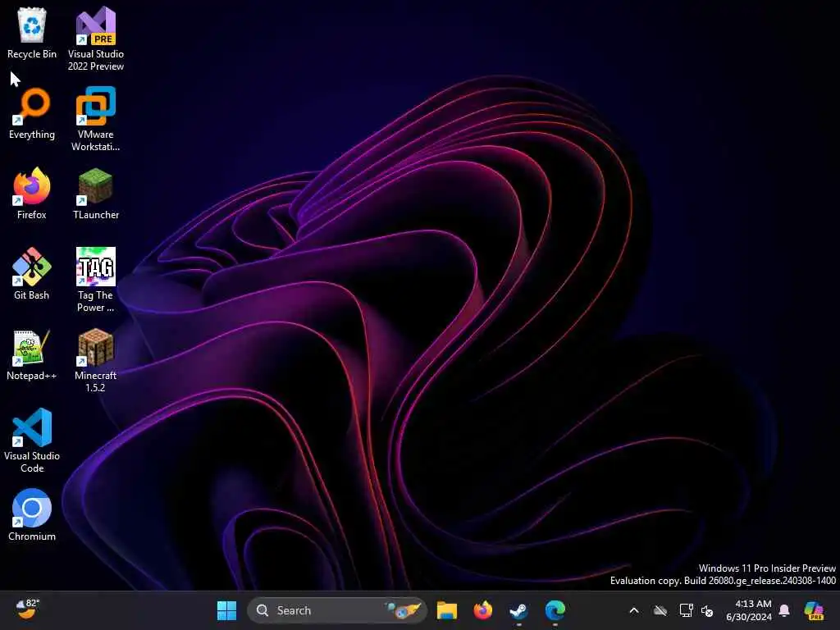The width and height of the screenshot is (840, 630).
Task: Open Microsoft Edge from the taskbar
Action: click(555, 610)
